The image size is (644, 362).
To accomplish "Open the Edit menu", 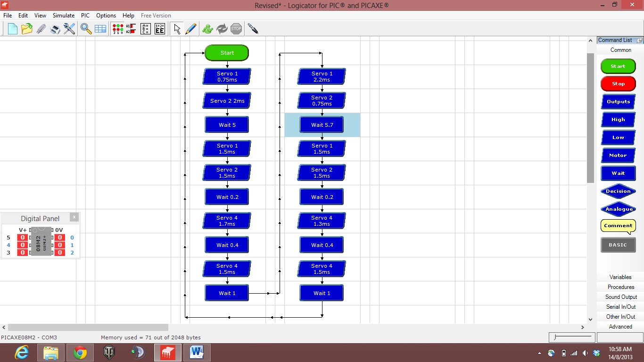I will coord(23,16).
